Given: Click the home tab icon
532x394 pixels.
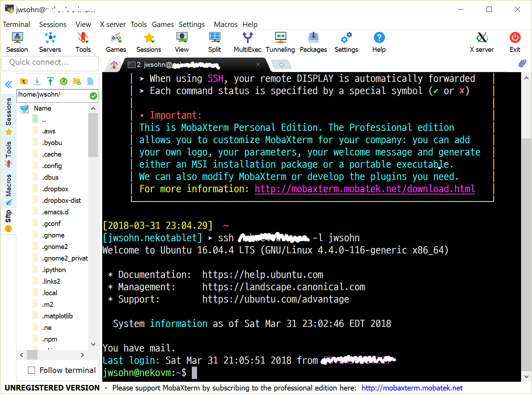Looking at the screenshot, I should click(x=114, y=64).
